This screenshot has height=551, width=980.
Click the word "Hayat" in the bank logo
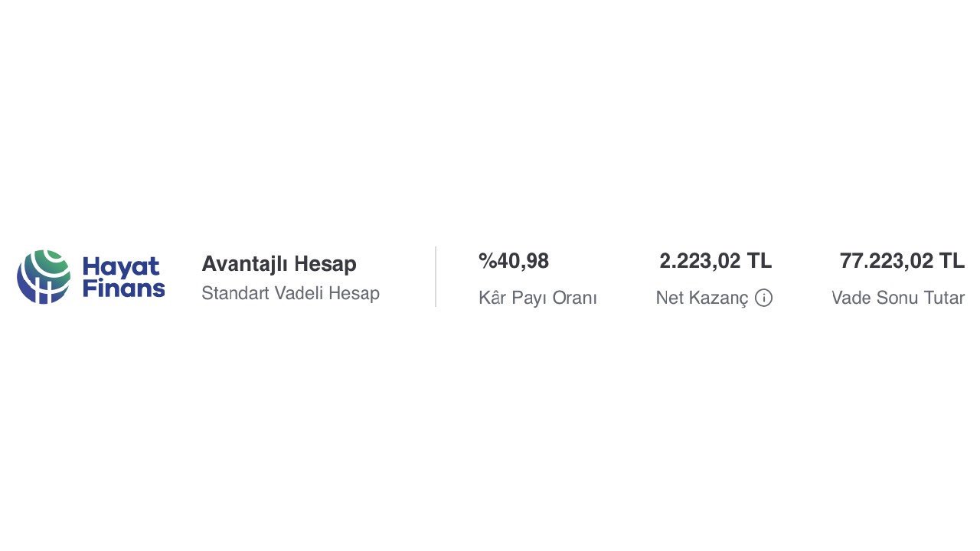121,266
